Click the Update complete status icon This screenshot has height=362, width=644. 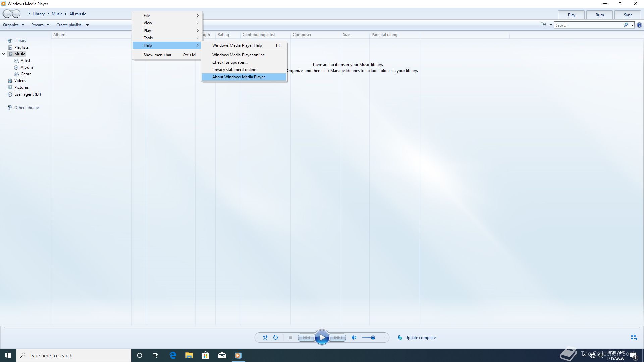click(x=399, y=338)
